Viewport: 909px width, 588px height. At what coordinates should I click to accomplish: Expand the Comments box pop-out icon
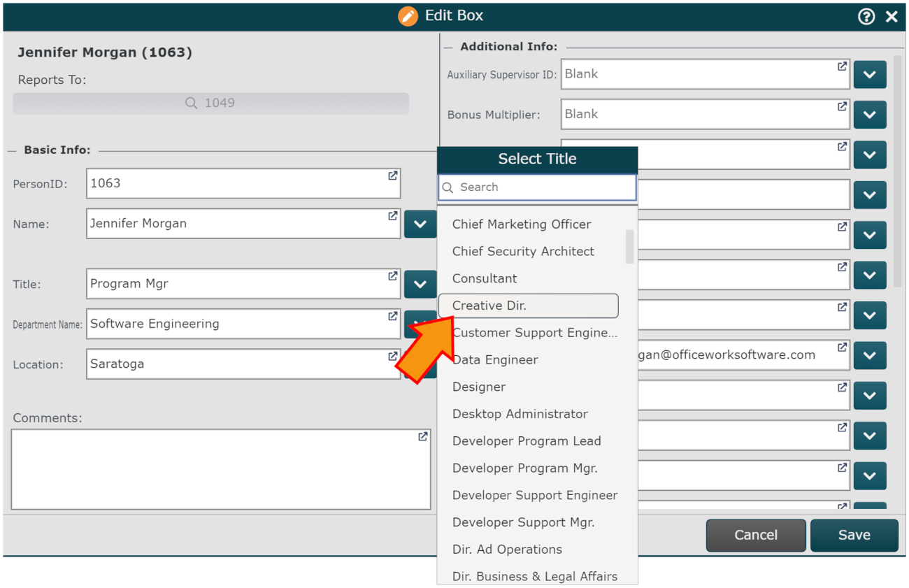[423, 436]
